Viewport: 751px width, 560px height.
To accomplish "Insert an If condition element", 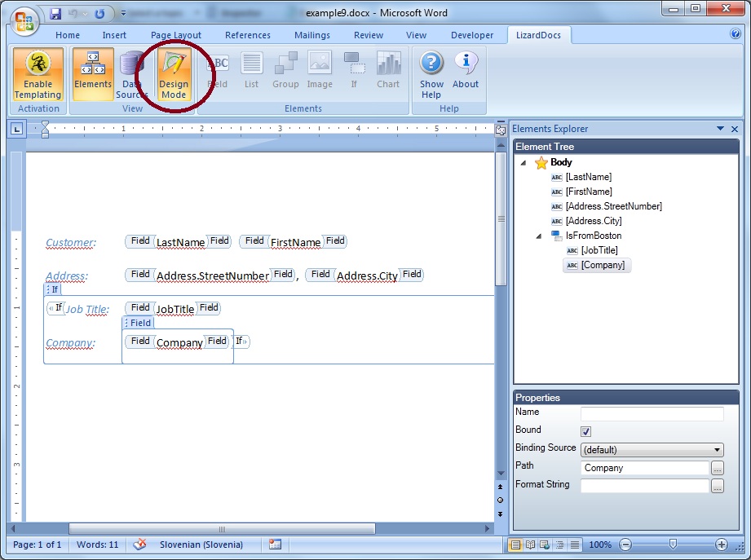I will pyautogui.click(x=354, y=70).
